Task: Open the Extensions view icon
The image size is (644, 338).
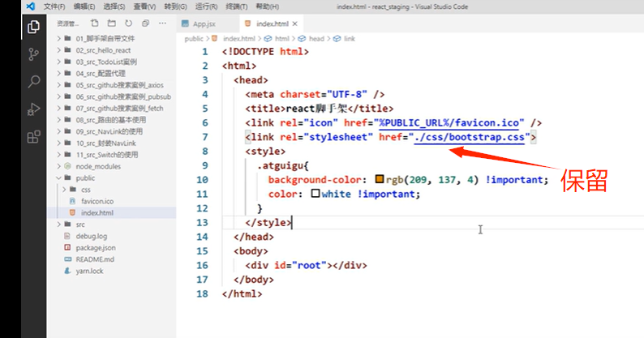Action: click(34, 136)
